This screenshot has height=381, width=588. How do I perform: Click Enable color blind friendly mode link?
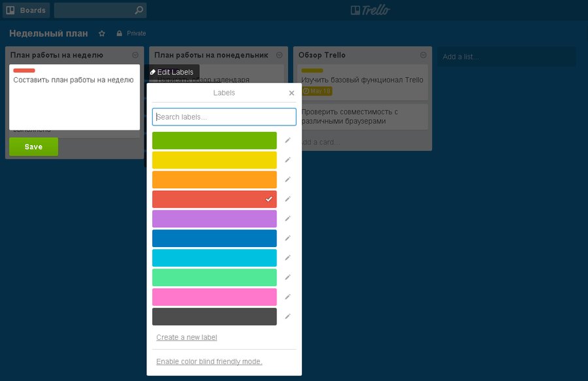pos(209,361)
